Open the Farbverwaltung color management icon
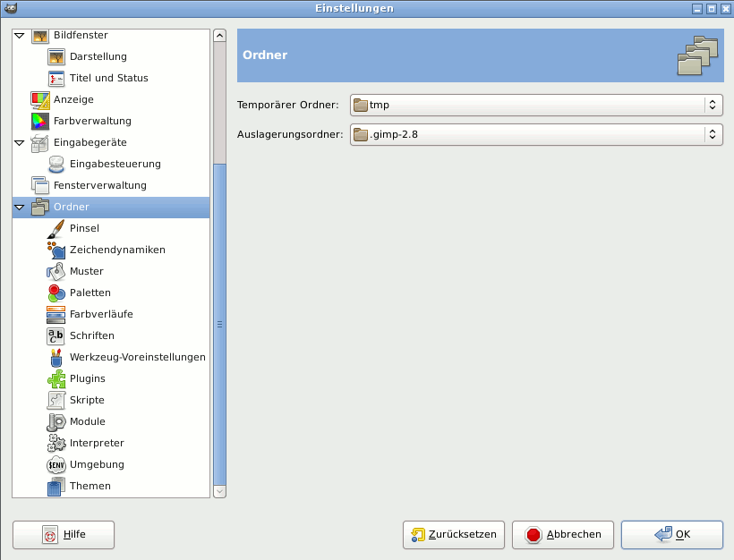 pos(39,121)
